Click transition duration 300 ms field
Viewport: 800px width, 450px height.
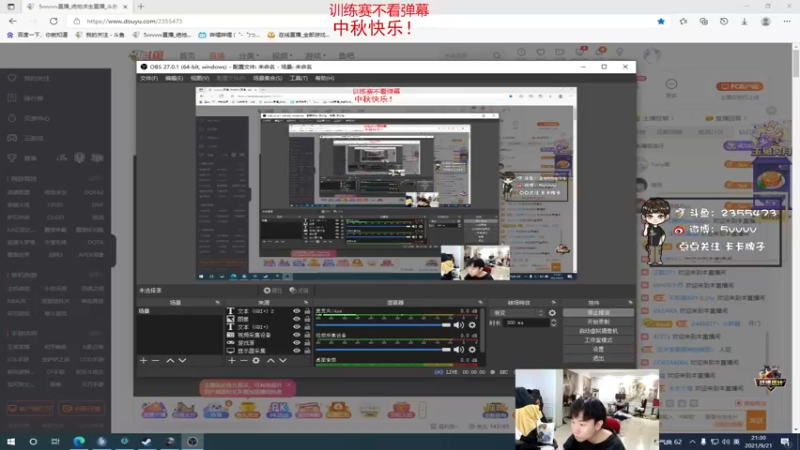click(x=527, y=323)
